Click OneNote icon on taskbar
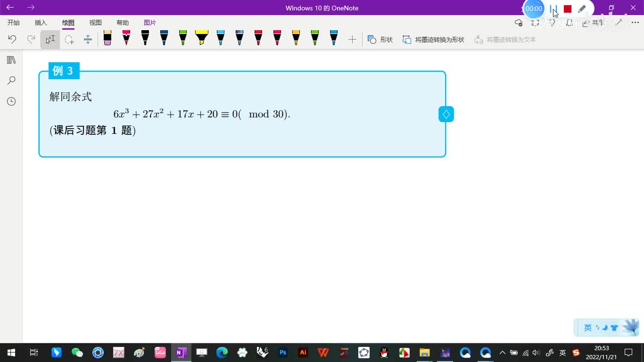Viewport: 644px width, 362px height. pyautogui.click(x=181, y=352)
